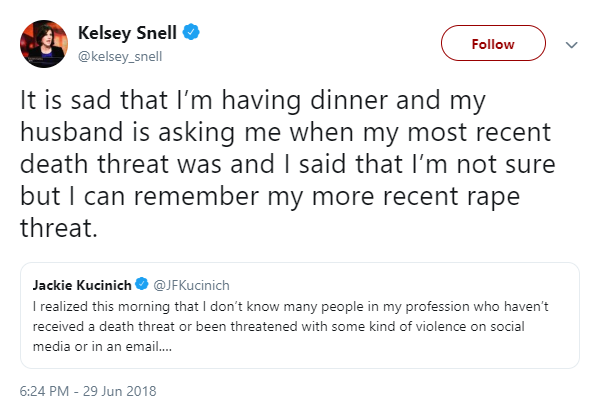Viewport: 608px width, 412px height.
Task: Expand the tweet options chevron
Action: [x=572, y=44]
